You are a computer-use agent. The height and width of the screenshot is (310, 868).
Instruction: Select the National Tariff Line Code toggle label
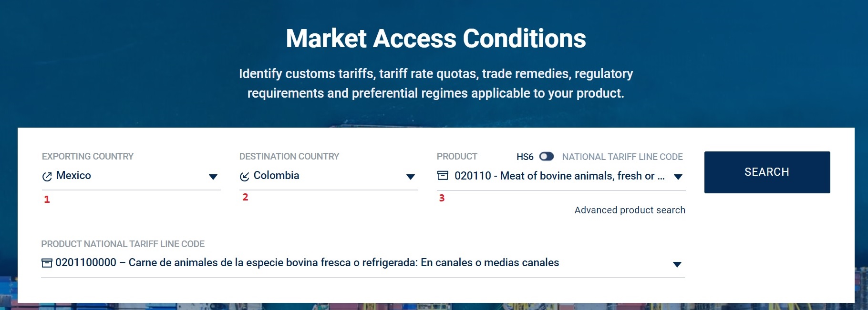click(x=622, y=157)
